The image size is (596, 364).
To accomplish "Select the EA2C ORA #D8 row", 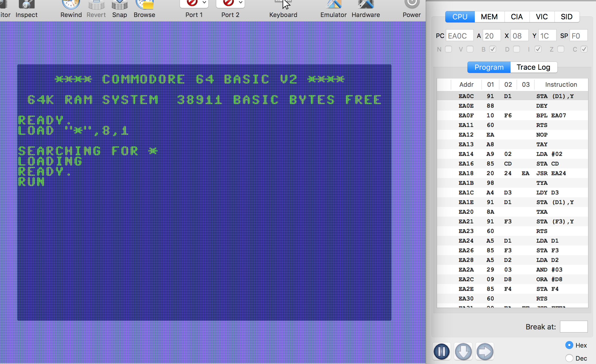I will pos(512,279).
